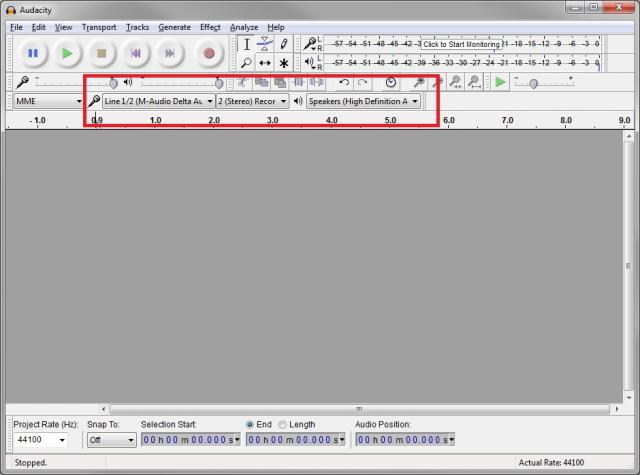Open the Snap To dropdown
Image resolution: width=640 pixels, height=475 pixels.
[111, 439]
